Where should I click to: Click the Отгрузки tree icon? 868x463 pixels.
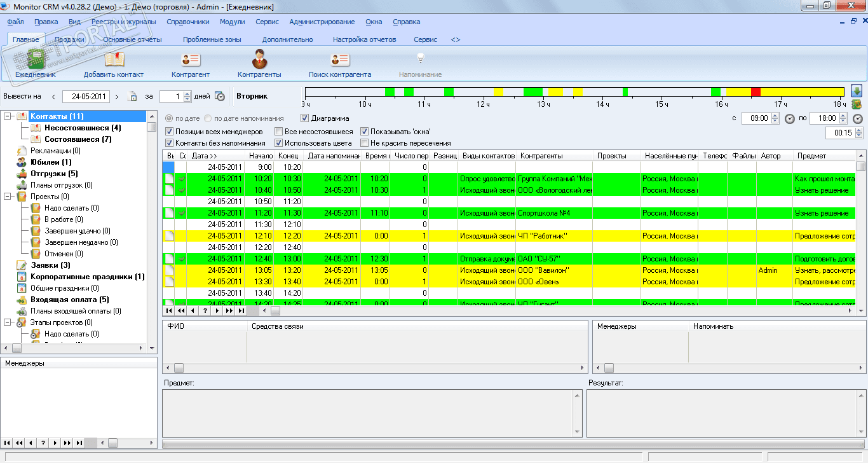(21, 174)
